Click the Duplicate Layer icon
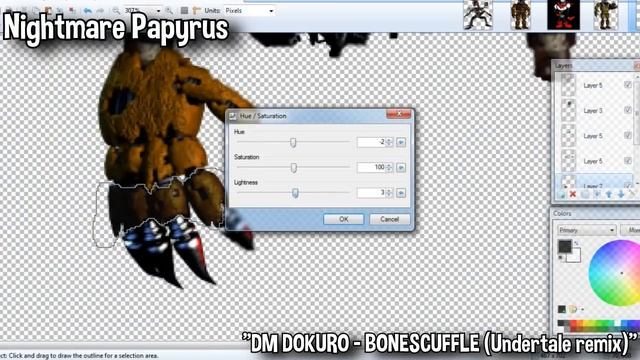This screenshot has height=360, width=640. pos(585,195)
